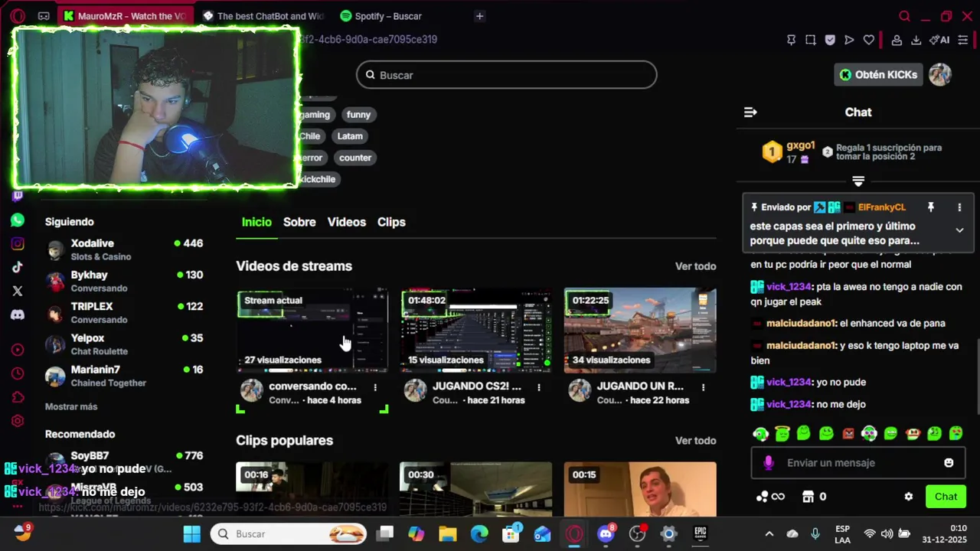Open the Aria AI assistant

coord(939,40)
